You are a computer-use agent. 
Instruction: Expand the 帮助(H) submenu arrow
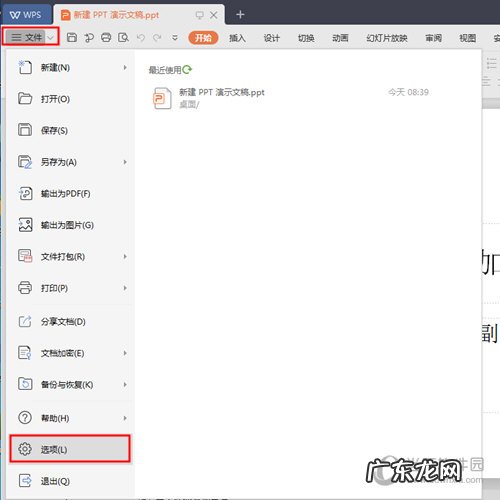coord(125,418)
